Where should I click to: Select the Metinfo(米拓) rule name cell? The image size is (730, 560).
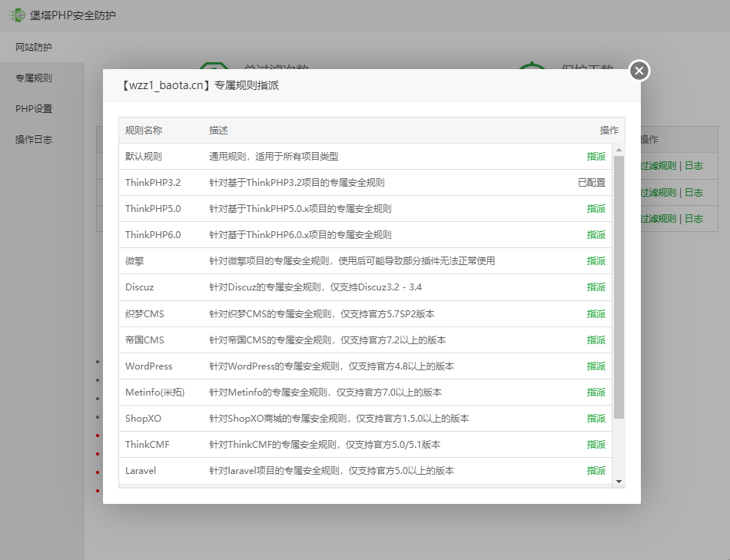(155, 392)
